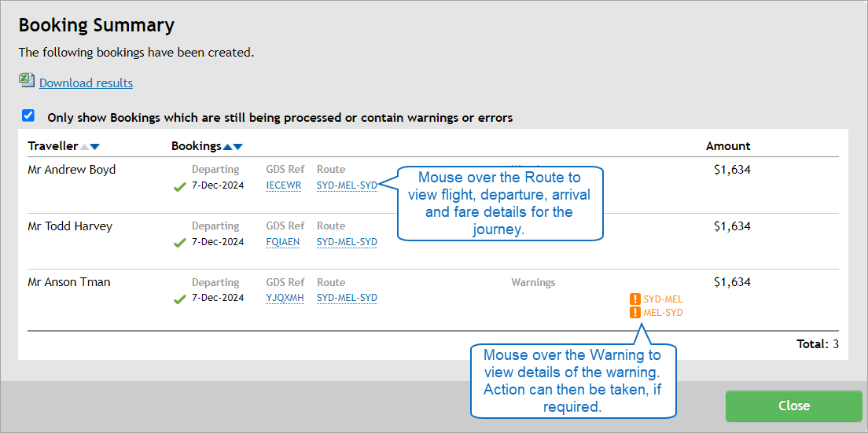Image resolution: width=868 pixels, height=433 pixels.
Task: Click Anson Tman's green booking checkmark
Action: pos(180,299)
